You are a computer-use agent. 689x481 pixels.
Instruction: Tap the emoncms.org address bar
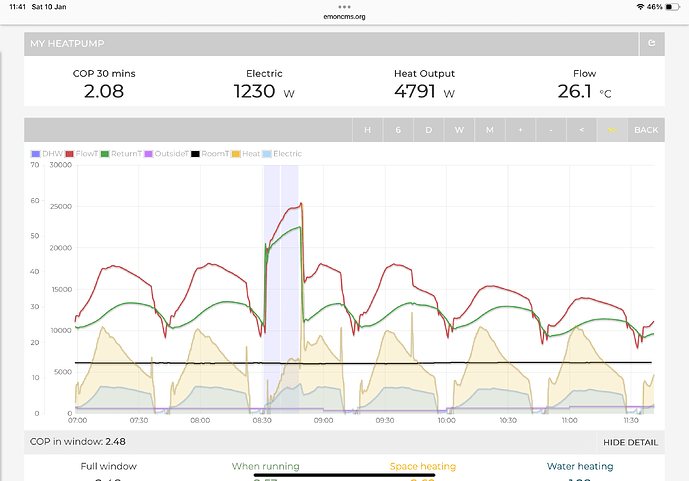tap(344, 16)
